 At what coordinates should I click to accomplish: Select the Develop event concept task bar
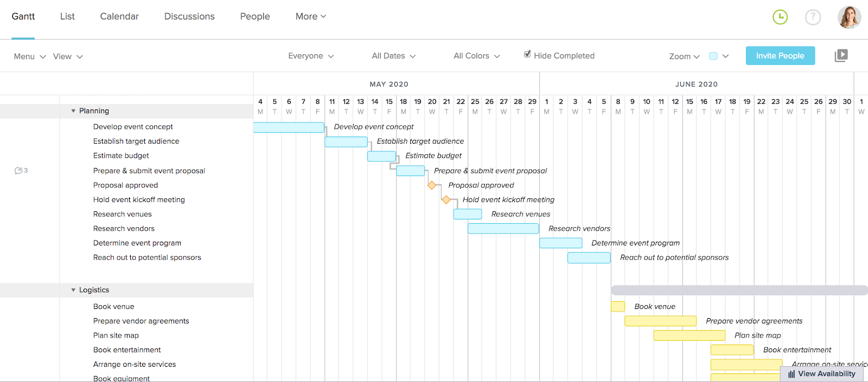click(289, 127)
